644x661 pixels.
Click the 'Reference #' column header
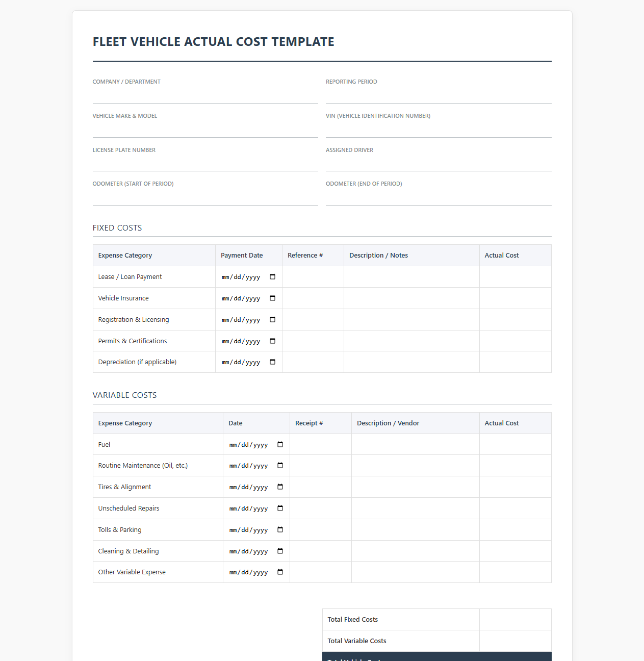[x=305, y=256]
